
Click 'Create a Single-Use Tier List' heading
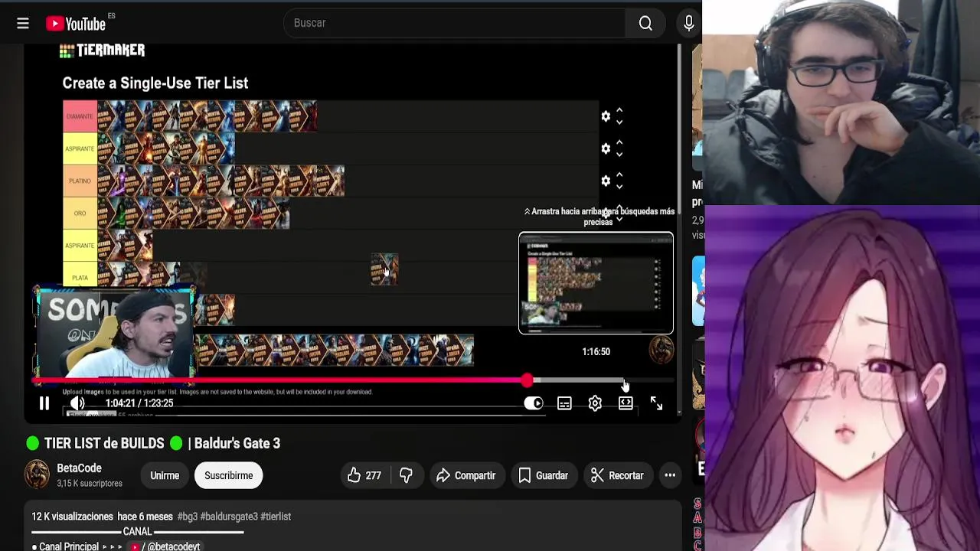coord(155,83)
